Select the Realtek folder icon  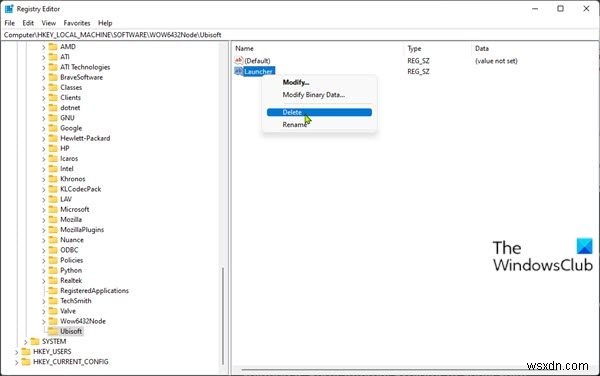coord(53,280)
